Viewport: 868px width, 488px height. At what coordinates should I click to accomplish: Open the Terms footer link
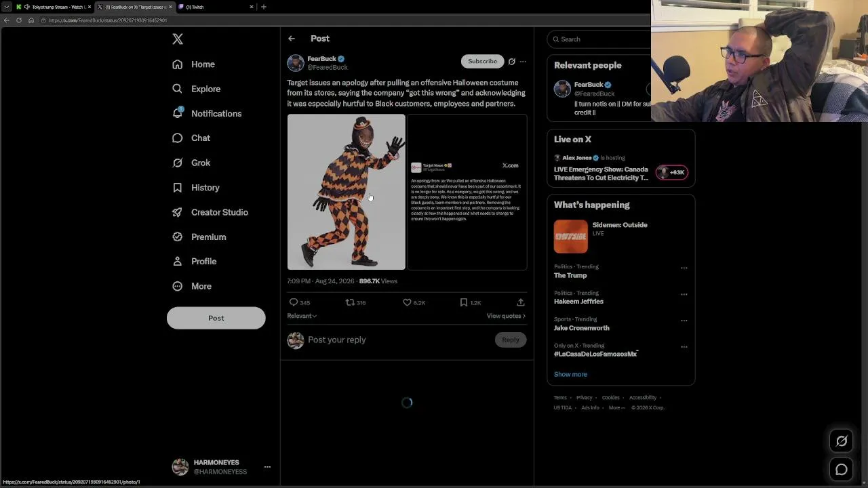560,398
